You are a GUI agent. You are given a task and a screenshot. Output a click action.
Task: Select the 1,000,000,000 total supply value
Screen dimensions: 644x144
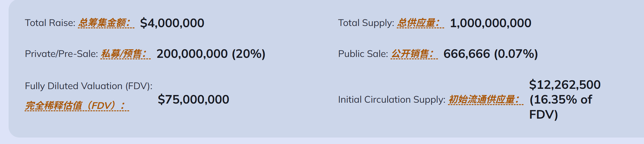pyautogui.click(x=490, y=23)
